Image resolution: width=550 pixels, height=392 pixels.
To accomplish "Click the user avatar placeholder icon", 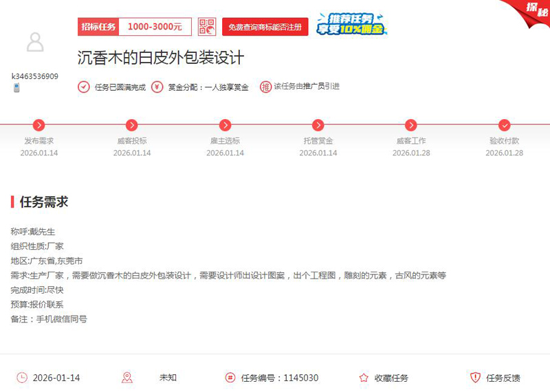I will [x=35, y=42].
